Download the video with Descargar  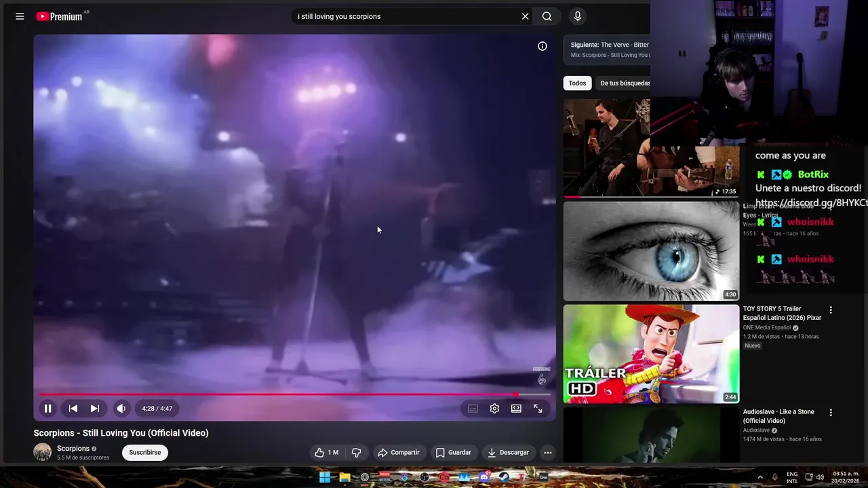click(509, 453)
